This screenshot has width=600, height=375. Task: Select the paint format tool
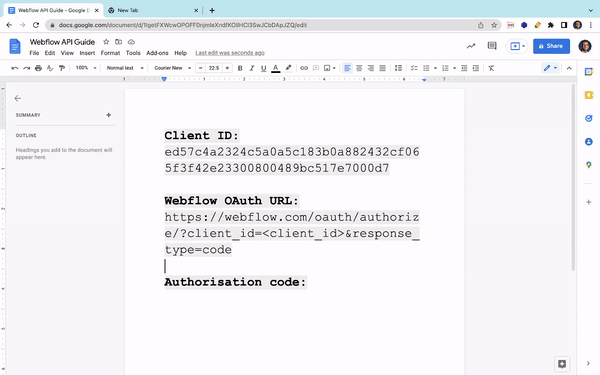(x=62, y=68)
